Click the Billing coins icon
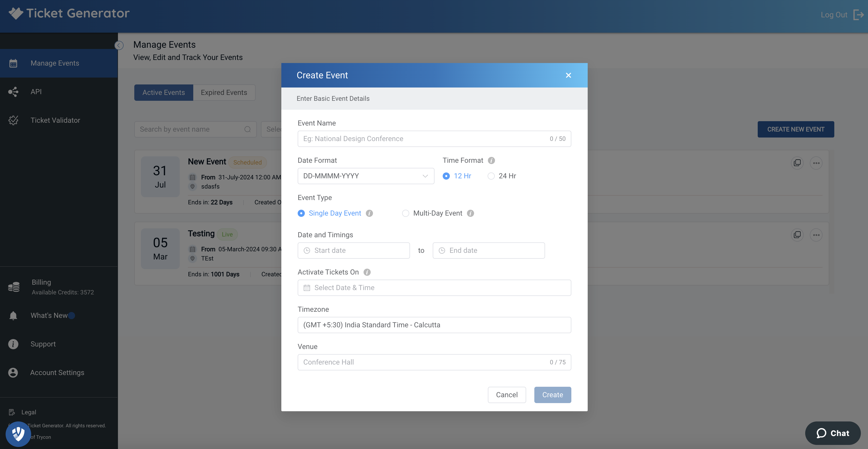Image resolution: width=868 pixels, height=449 pixels. point(14,287)
